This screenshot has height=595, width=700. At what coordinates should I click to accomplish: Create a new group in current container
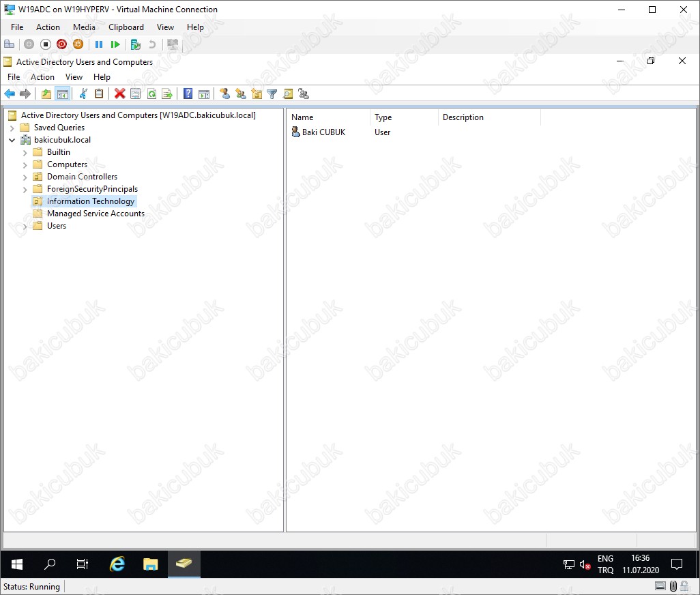pos(241,93)
